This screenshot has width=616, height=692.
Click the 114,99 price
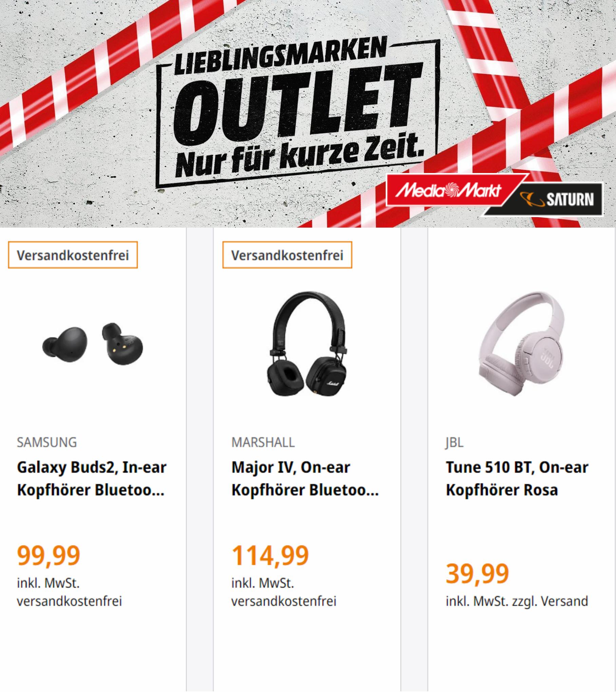click(x=270, y=556)
